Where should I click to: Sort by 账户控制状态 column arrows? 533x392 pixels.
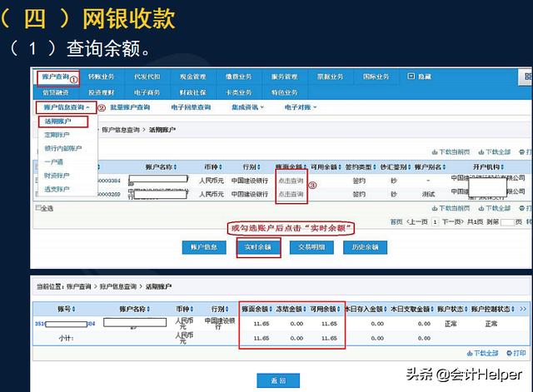[x=513, y=309]
